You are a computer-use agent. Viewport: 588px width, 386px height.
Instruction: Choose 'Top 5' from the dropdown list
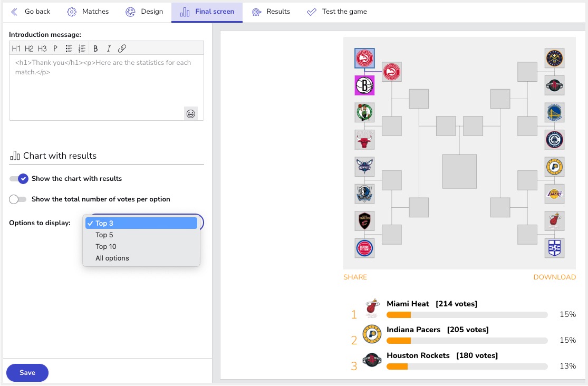click(141, 235)
